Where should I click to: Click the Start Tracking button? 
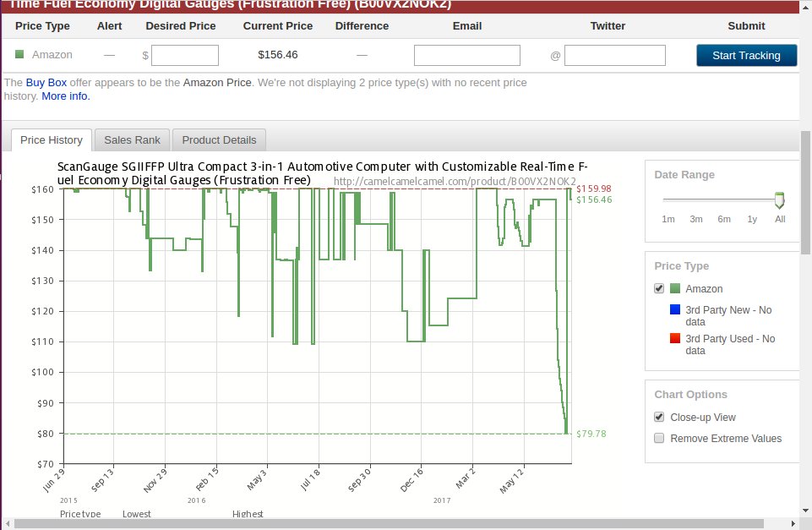(x=746, y=56)
